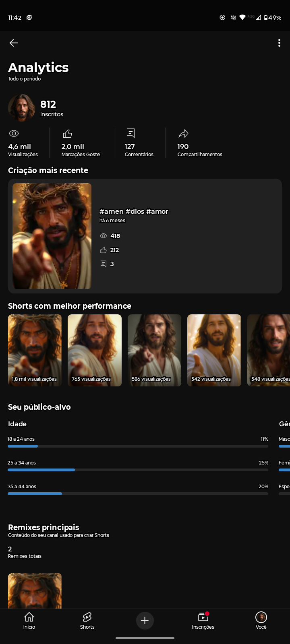Open the Você profile tab
This screenshot has width=290, height=644.
(x=261, y=620)
